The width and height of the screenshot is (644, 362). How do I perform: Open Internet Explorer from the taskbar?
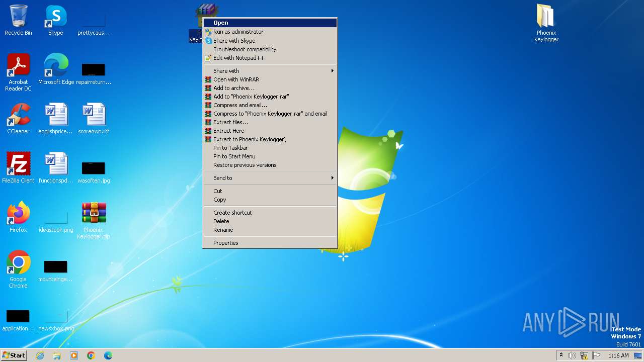40,355
